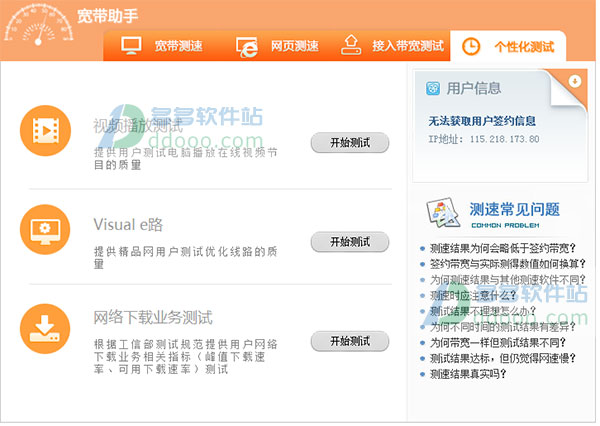
Task: Open FAQ 测速结果为何会略低于签约带宽?
Action: 502,248
